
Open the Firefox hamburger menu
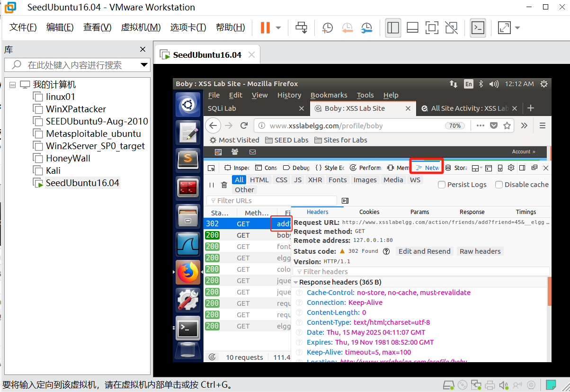click(x=543, y=125)
